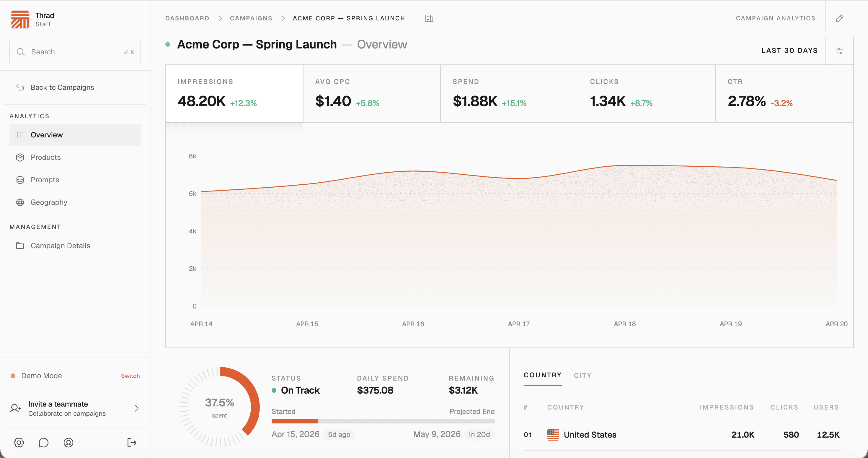This screenshot has height=458, width=868.
Task: Switch out of Demo Mode
Action: [x=130, y=376]
